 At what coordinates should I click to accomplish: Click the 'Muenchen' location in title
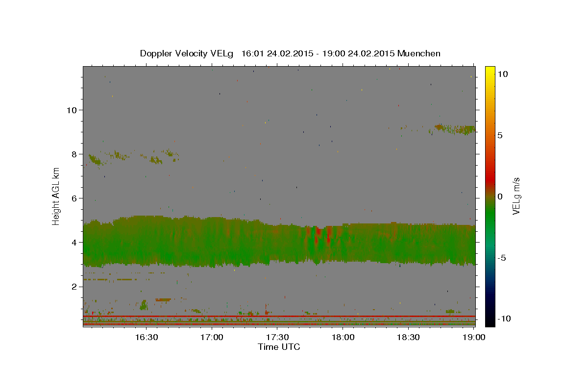pyautogui.click(x=419, y=53)
